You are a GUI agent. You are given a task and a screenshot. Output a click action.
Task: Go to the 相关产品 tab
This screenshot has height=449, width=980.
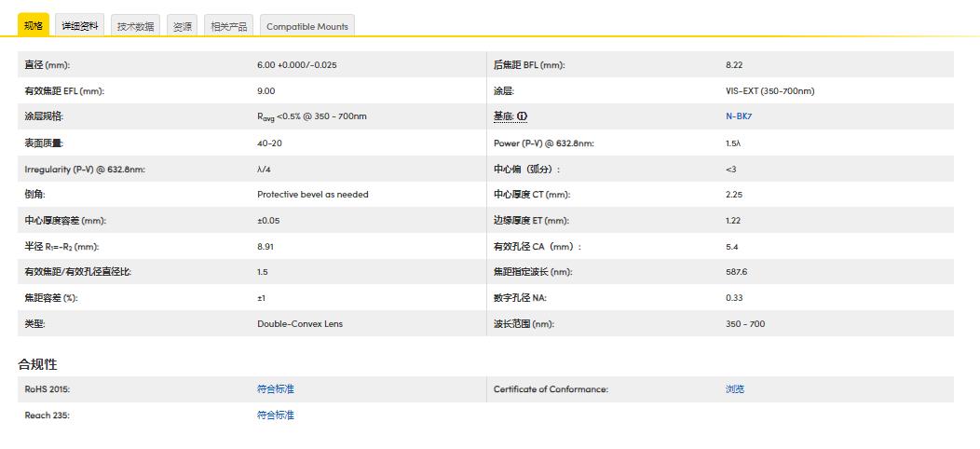pyautogui.click(x=228, y=26)
